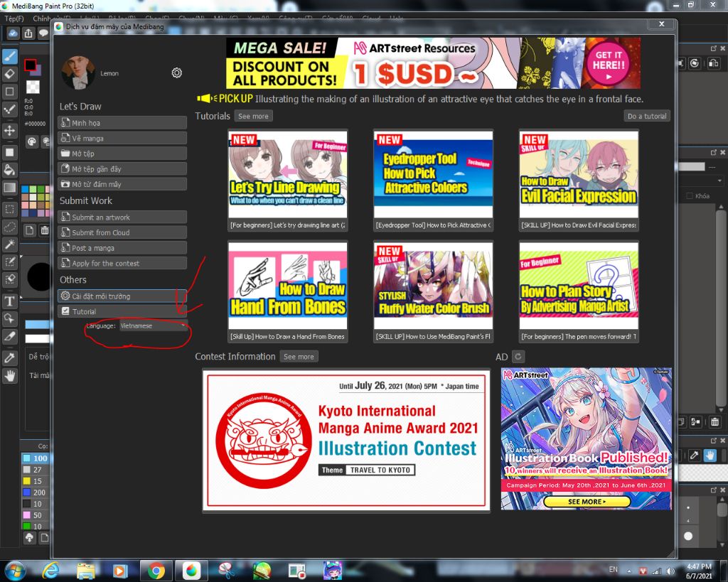Click Mở tệp open file button

122,153
